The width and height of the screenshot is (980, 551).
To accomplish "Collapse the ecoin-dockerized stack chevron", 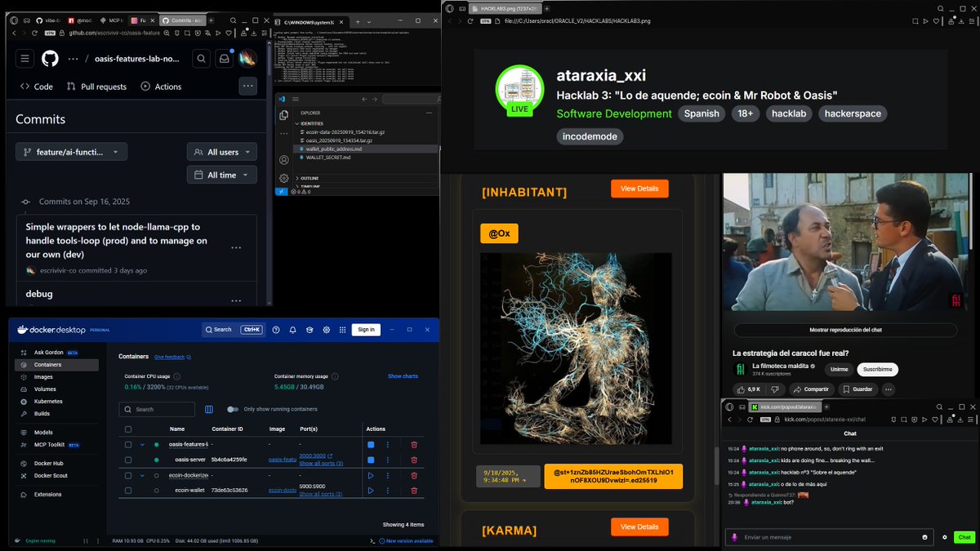I will 142,475.
